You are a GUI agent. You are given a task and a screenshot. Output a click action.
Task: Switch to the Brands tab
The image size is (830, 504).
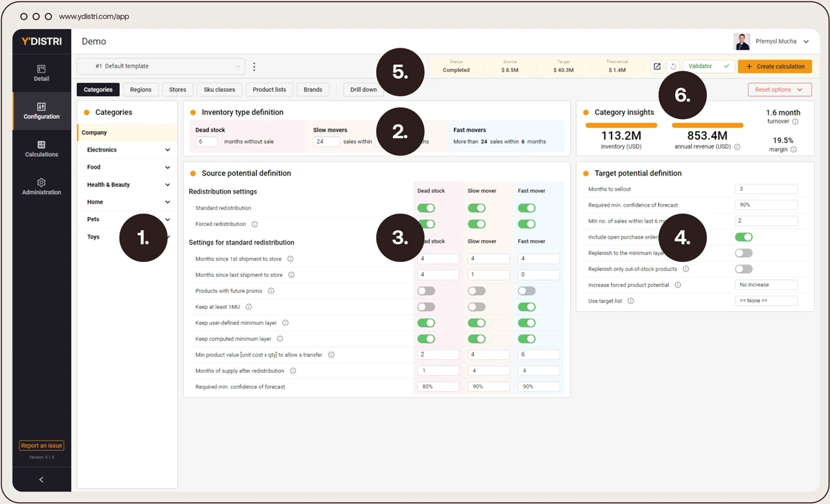click(x=313, y=90)
